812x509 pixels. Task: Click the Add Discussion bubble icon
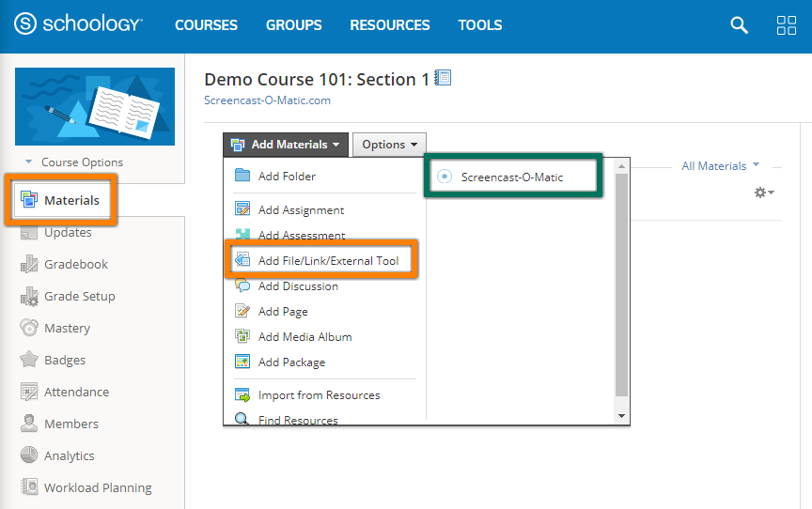pos(242,285)
